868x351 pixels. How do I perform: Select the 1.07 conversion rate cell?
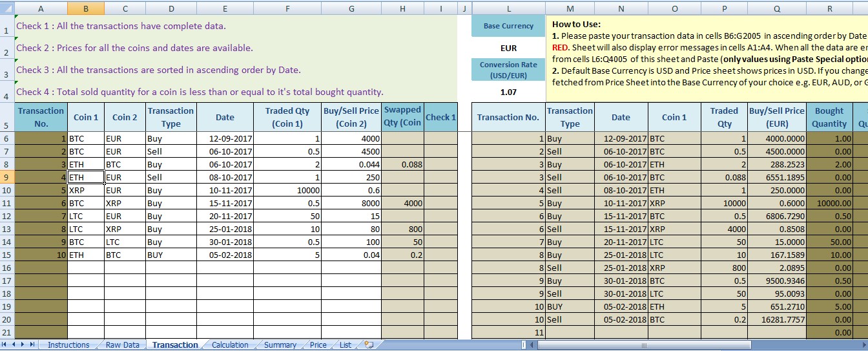tap(508, 92)
